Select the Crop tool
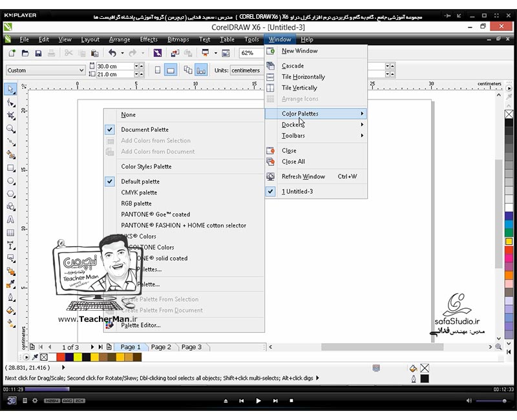 click(x=10, y=116)
